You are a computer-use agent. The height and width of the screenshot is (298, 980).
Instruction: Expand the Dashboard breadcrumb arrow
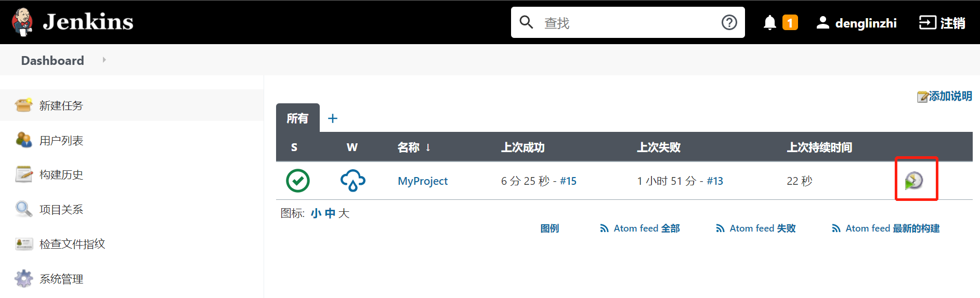click(104, 60)
